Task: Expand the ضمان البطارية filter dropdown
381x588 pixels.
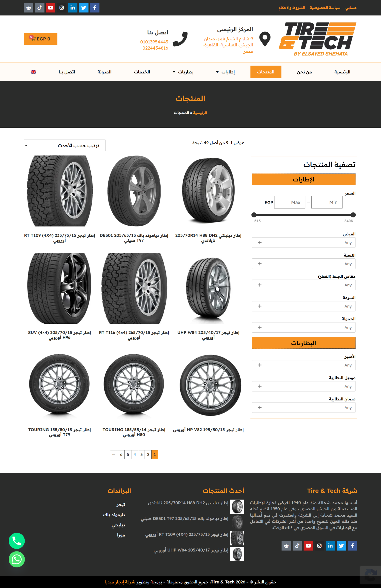Action: pos(304,407)
